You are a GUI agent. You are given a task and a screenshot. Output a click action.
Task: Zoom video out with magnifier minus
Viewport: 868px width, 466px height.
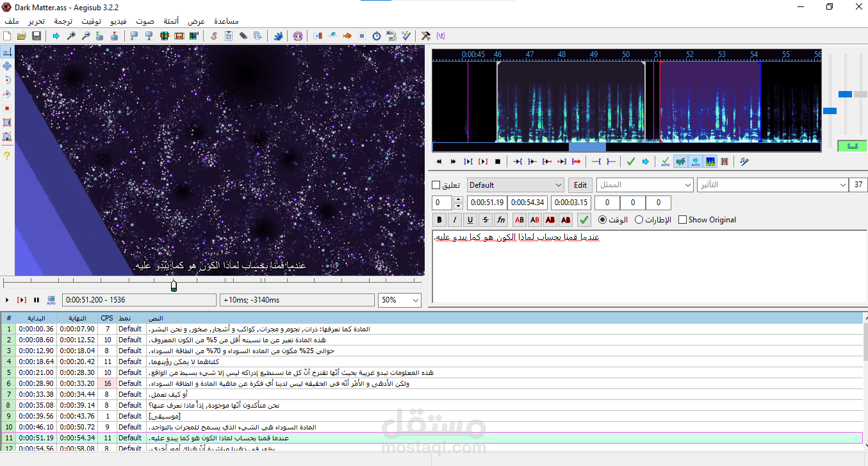tap(85, 36)
